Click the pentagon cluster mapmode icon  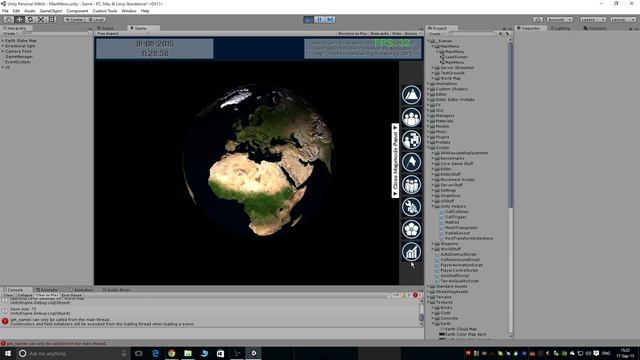411,229
